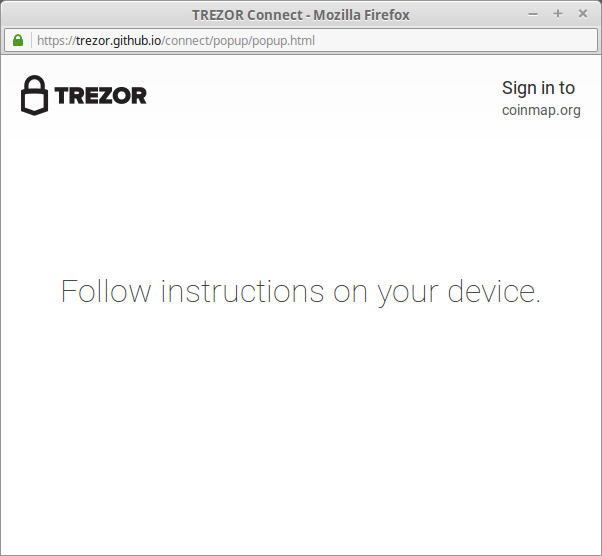Click the https:// prefix in the address bar
The width and height of the screenshot is (602, 556).
tap(56, 41)
